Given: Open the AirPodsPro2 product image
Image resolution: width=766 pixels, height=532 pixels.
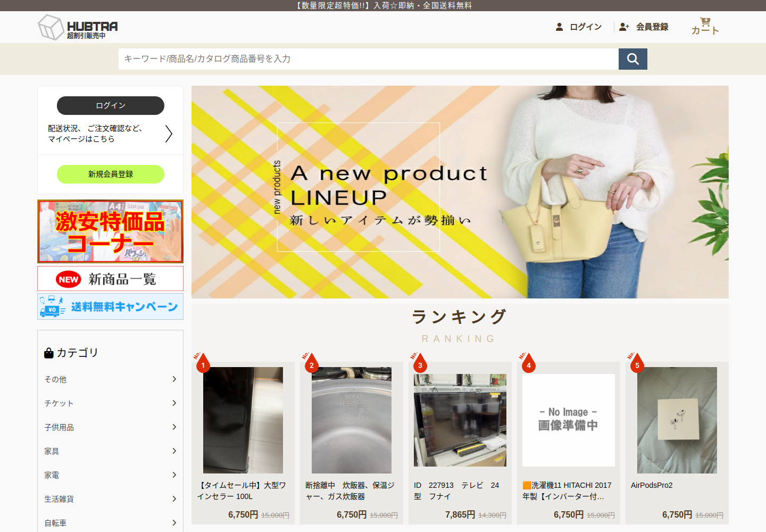Looking at the screenshot, I should coord(677,420).
